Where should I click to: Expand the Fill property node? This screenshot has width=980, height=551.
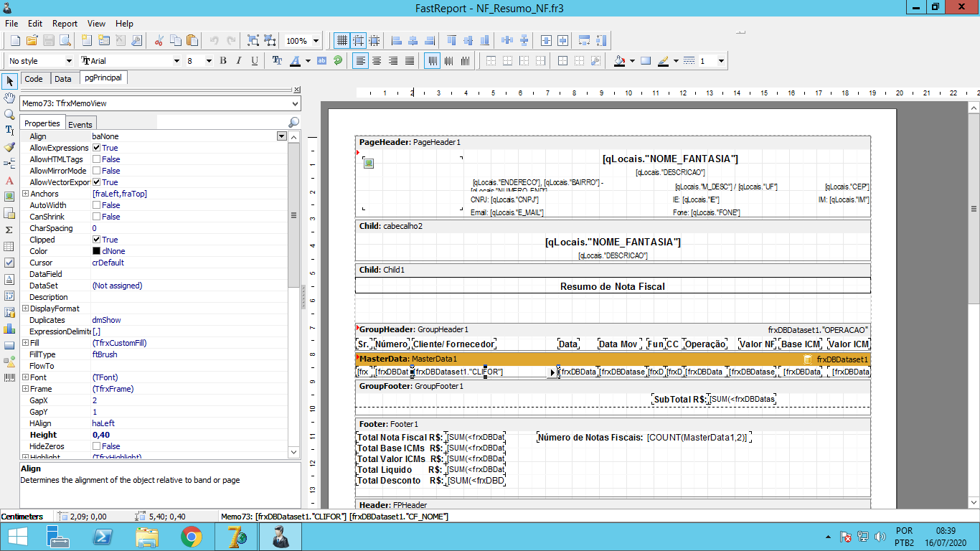(x=25, y=343)
